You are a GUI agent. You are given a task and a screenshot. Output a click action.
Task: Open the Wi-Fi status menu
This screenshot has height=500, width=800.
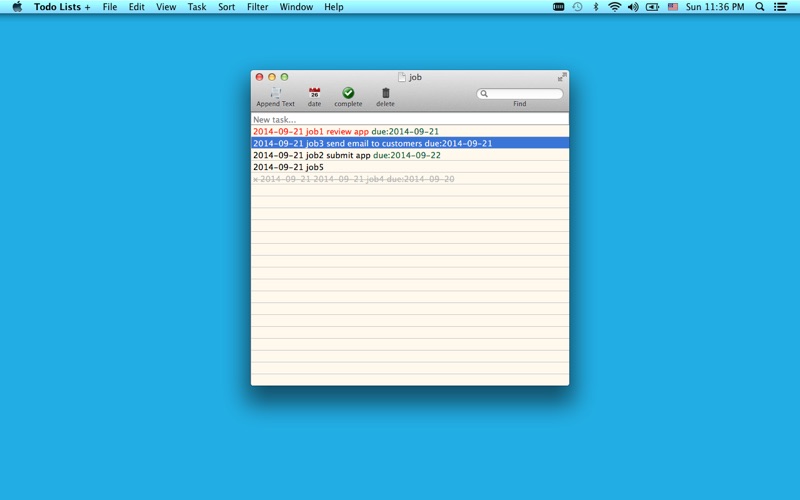point(614,7)
